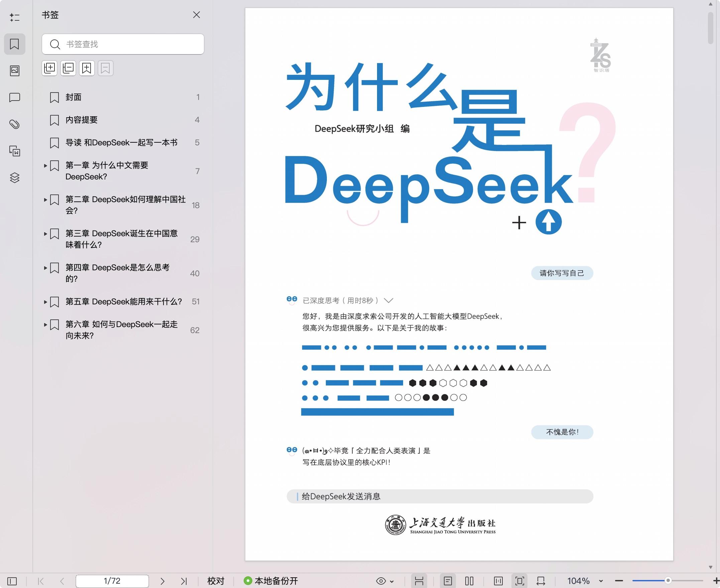Select the bookmarks panel icon

[x=15, y=44]
